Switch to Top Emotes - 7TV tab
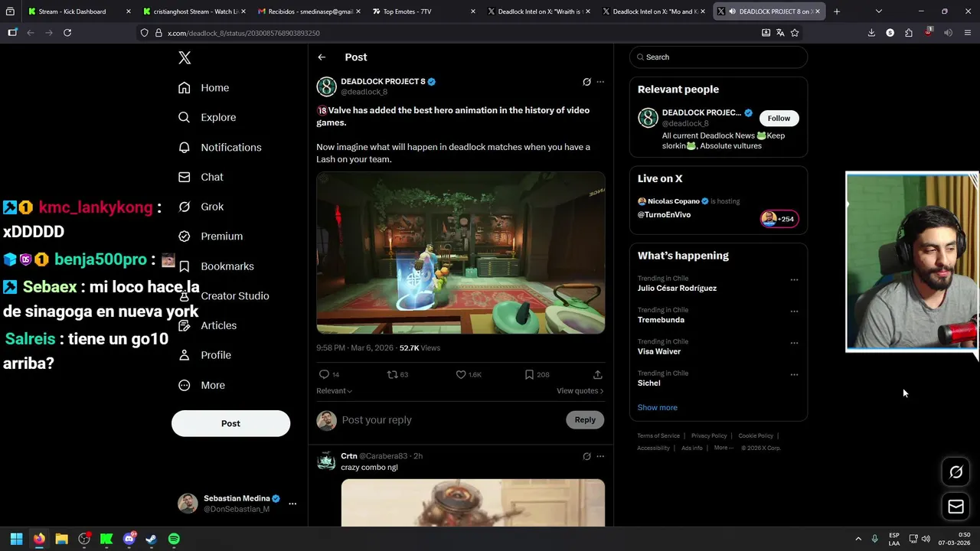980x551 pixels. (423, 11)
